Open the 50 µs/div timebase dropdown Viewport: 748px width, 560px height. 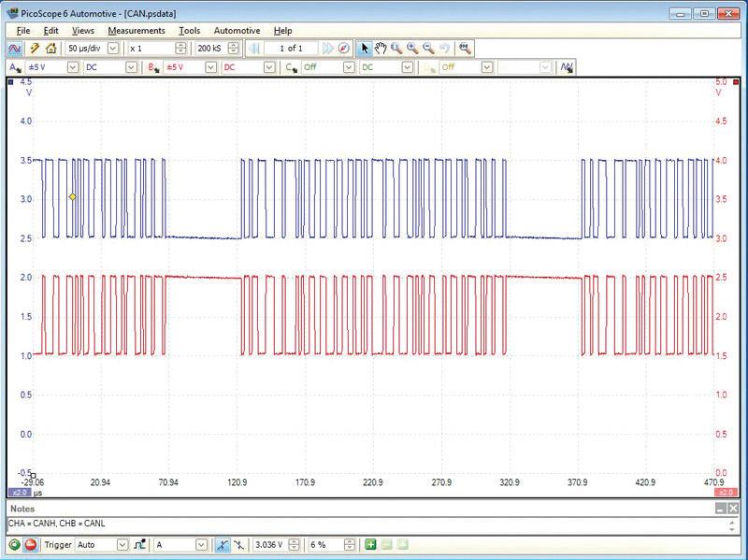pos(114,49)
